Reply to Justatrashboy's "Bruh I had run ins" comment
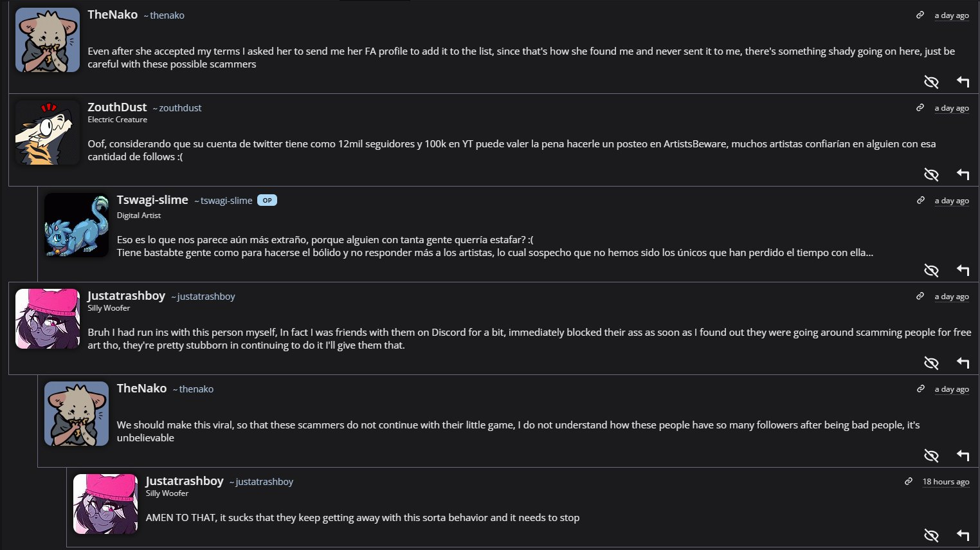This screenshot has height=550, width=980. [963, 363]
